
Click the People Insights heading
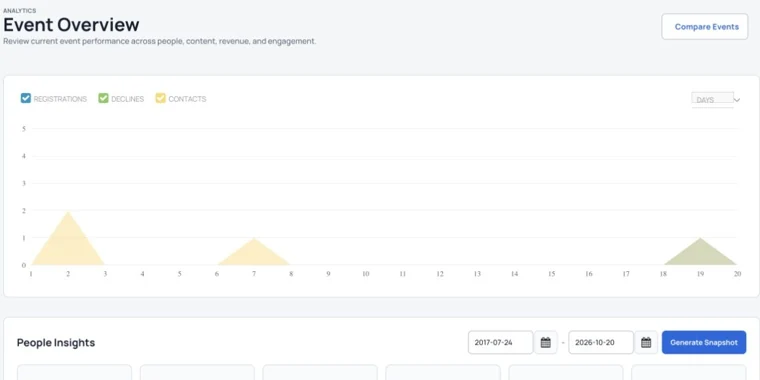[x=56, y=343]
